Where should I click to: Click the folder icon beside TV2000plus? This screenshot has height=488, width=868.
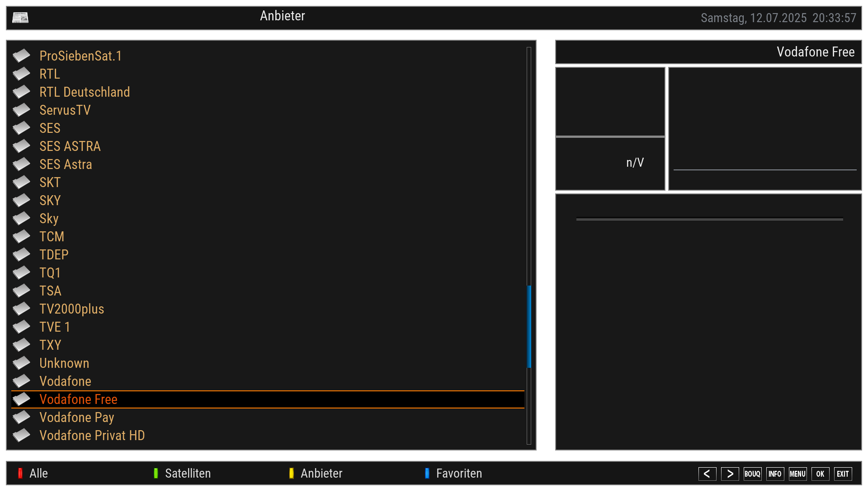(x=21, y=309)
